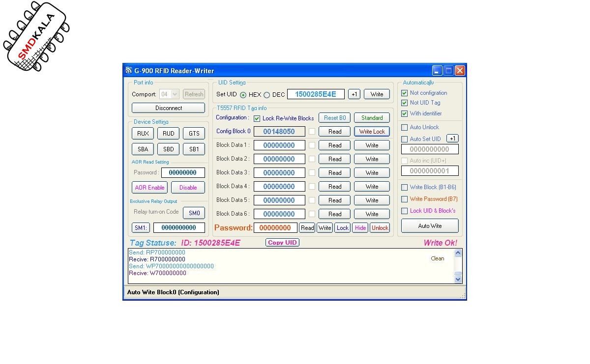Click the Refresh port button

194,94
